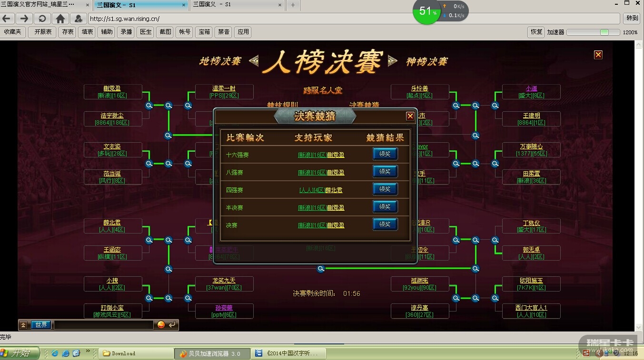
Task: Click the 转到 go button
Action: coord(632,19)
